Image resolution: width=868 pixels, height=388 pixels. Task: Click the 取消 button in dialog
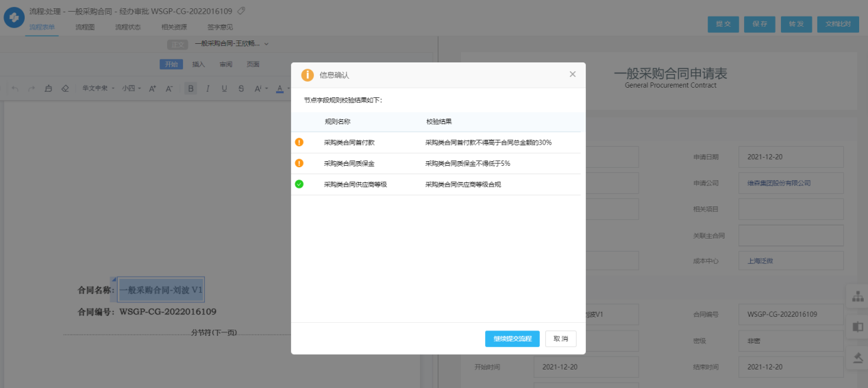pyautogui.click(x=561, y=339)
